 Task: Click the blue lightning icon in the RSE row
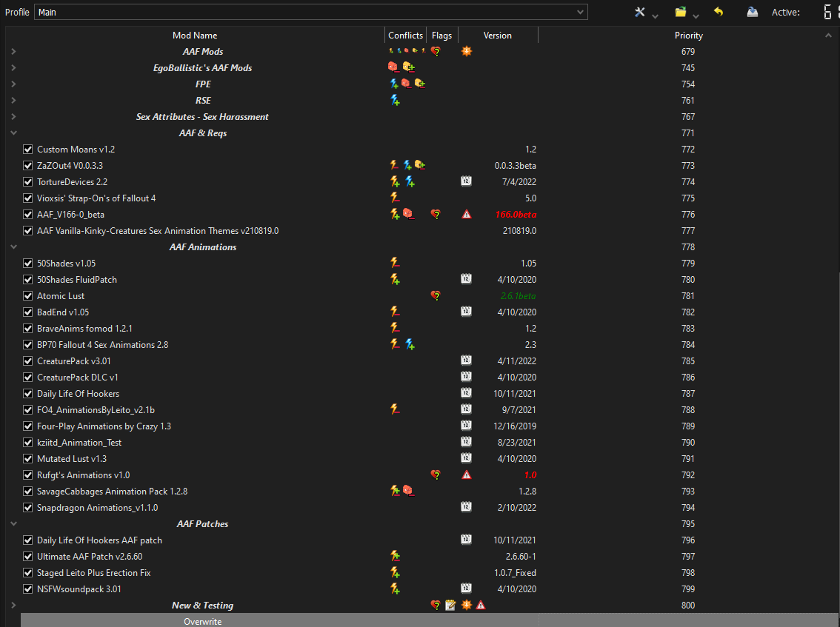[395, 100]
